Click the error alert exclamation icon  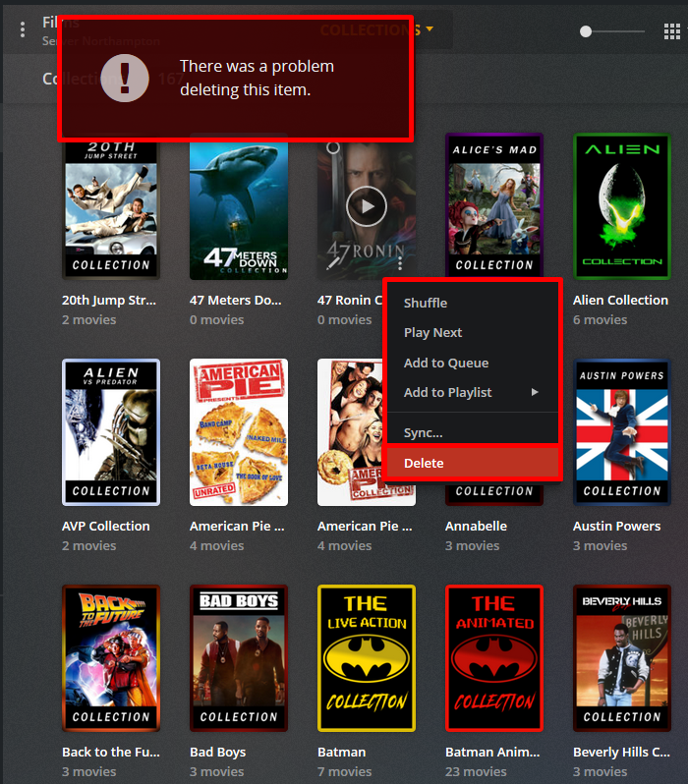[x=125, y=78]
